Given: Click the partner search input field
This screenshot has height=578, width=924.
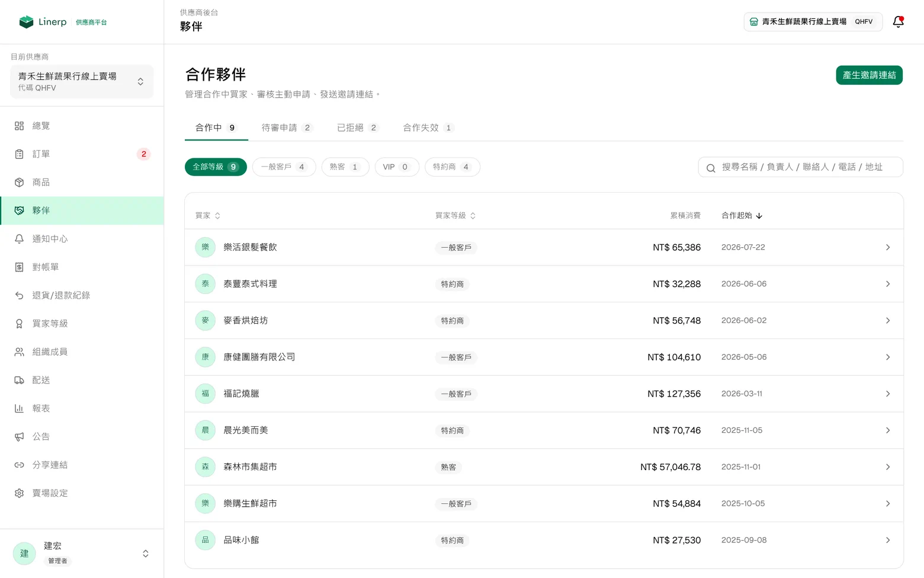Looking at the screenshot, I should (801, 167).
